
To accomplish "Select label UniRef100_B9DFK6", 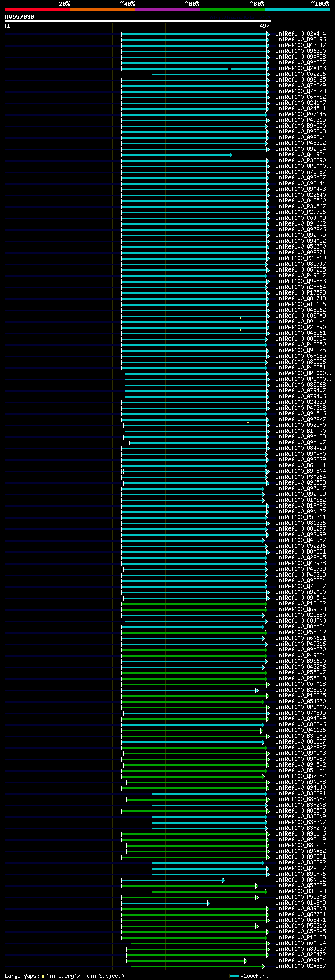I will tap(300, 874).
